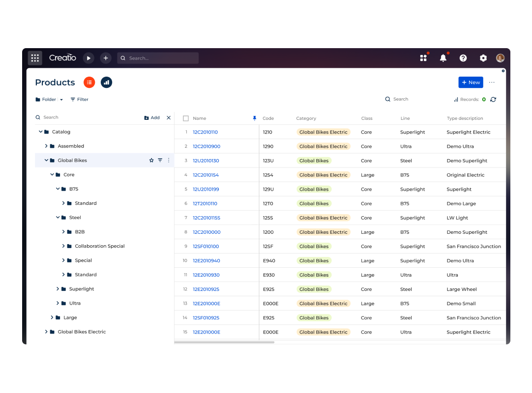Viewport: 532px width, 393px height.
Task: Collapse the Steel folder
Action: [x=58, y=217]
